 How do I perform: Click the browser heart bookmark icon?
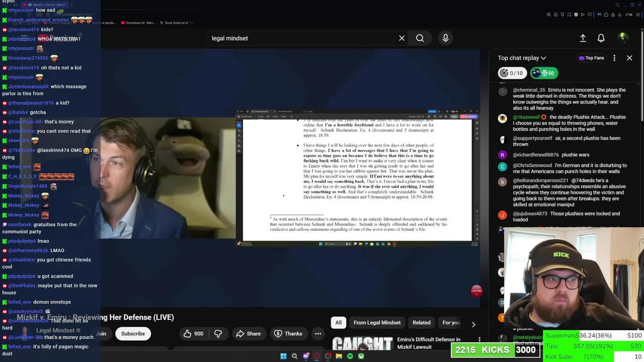pyautogui.click(x=590, y=15)
